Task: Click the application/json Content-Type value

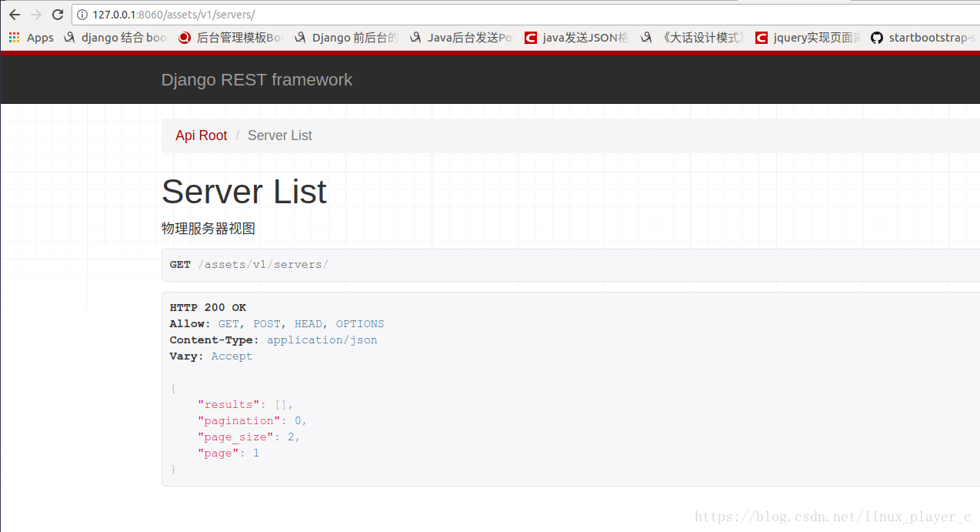Action: [322, 340]
